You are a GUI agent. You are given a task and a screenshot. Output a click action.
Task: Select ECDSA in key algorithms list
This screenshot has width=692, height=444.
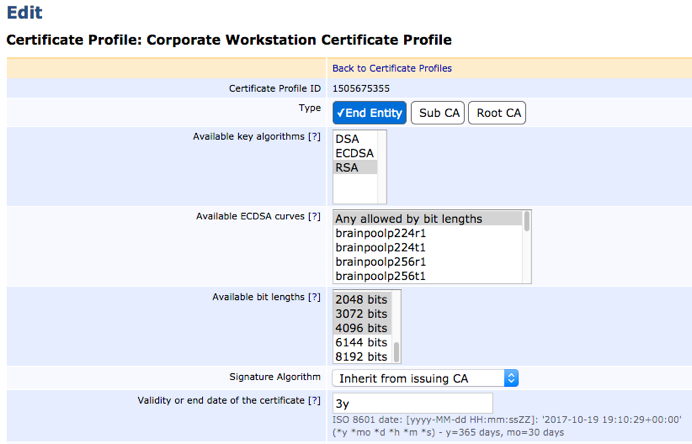point(354,153)
